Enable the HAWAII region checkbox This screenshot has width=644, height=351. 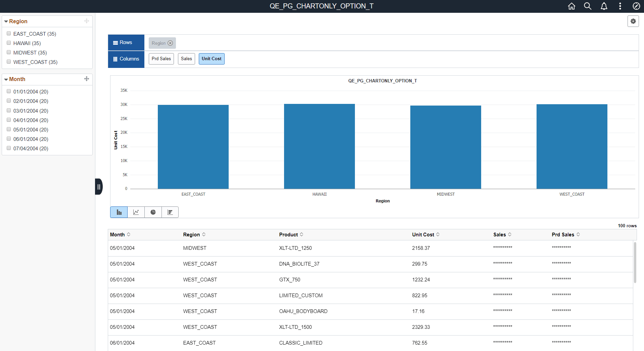point(8,42)
